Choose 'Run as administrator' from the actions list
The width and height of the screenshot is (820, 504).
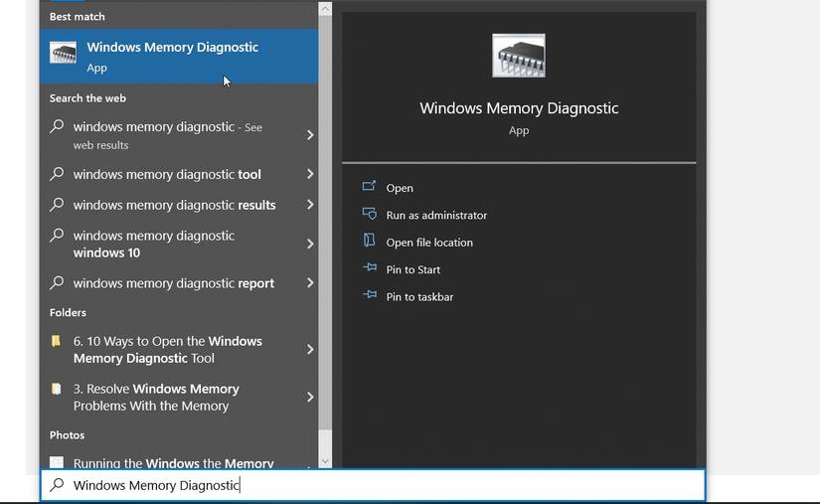point(436,215)
